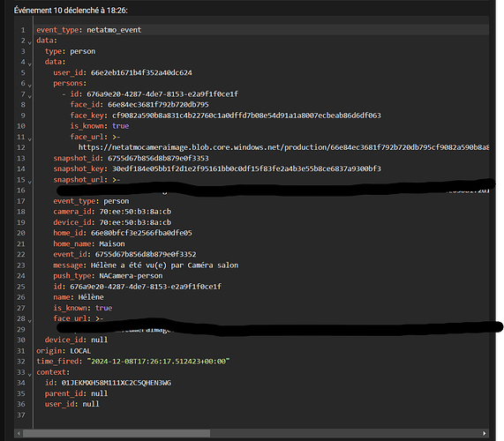Click line number 1 in the gutter
The image size is (504, 441).
[23, 30]
